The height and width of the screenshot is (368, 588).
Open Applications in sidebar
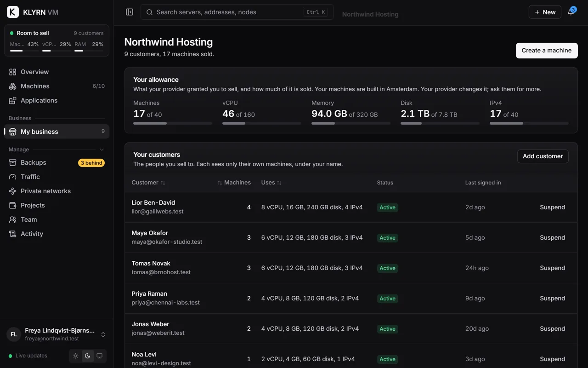tap(57, 100)
